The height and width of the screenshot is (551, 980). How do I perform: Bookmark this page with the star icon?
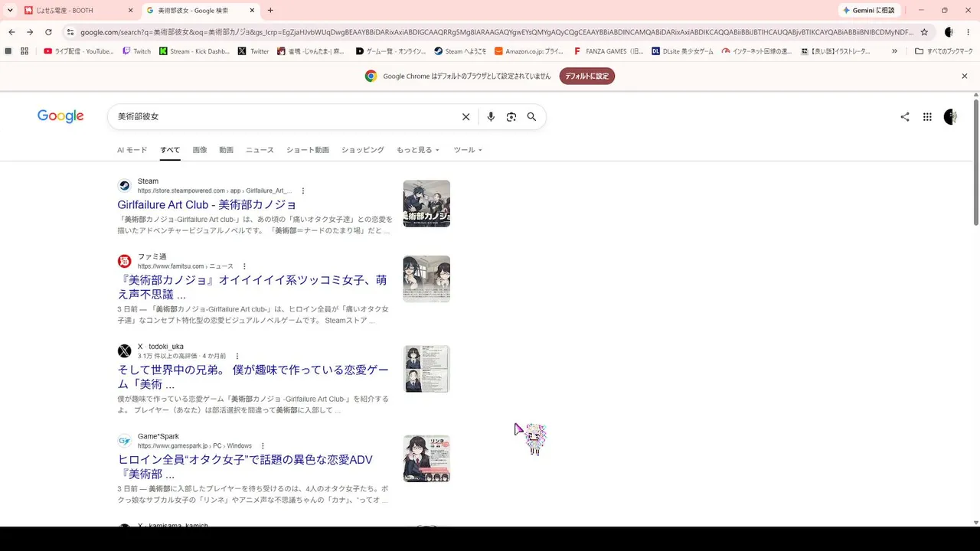pos(924,32)
